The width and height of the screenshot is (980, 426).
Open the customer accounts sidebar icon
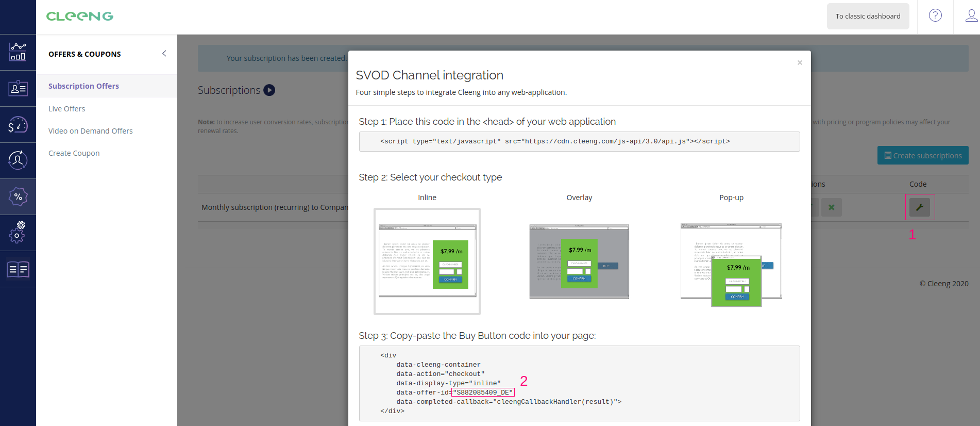18,88
